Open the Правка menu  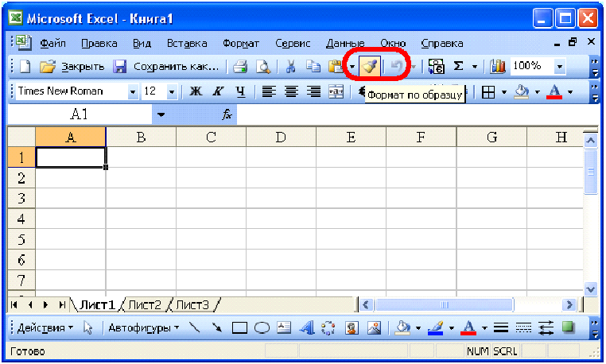point(99,43)
